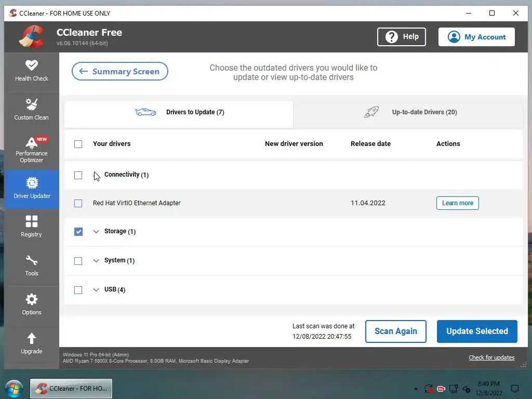Click the New driver version column header

click(294, 143)
